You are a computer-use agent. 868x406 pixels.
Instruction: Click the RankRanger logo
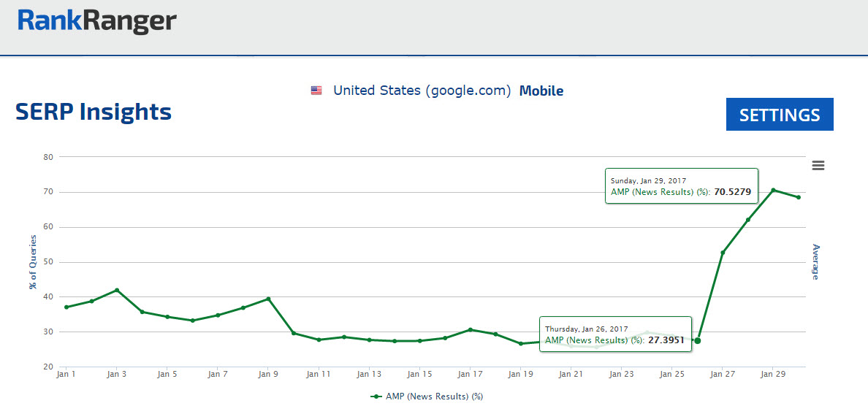click(x=97, y=22)
